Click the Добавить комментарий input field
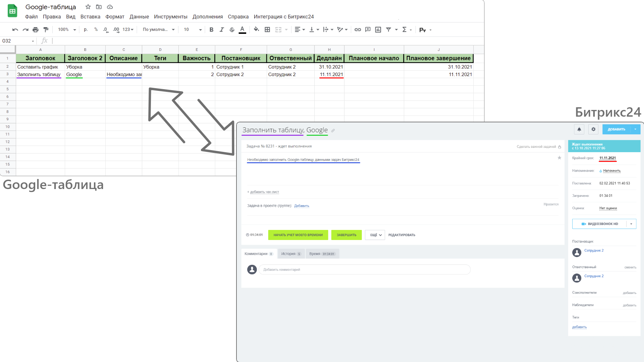644x362 pixels. (364, 270)
